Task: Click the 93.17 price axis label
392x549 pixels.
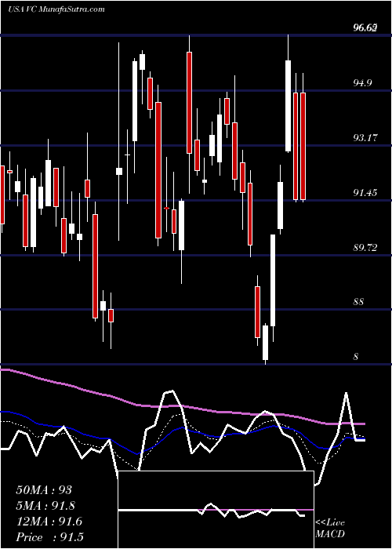Action: [365, 138]
